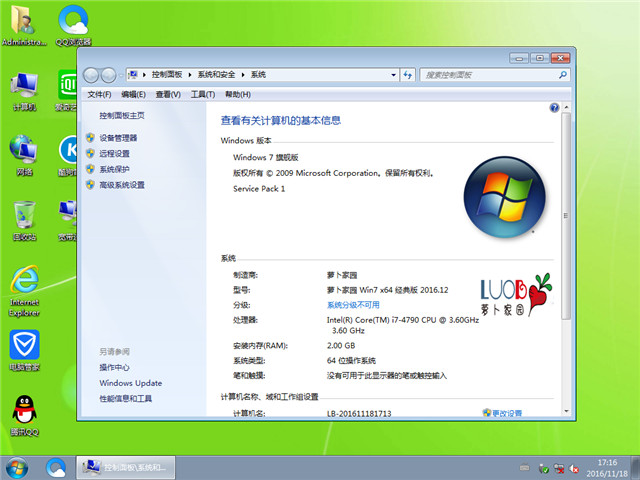Screen dimensions: 640x480
Task: Open 性能信息和工具 link
Action: click(126, 398)
